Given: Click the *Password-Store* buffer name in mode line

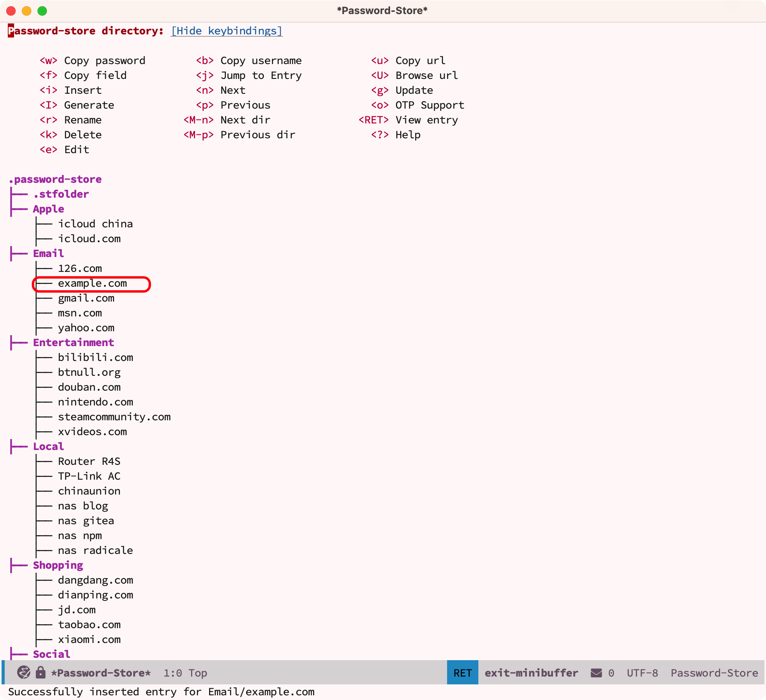Looking at the screenshot, I should pyautogui.click(x=101, y=673).
